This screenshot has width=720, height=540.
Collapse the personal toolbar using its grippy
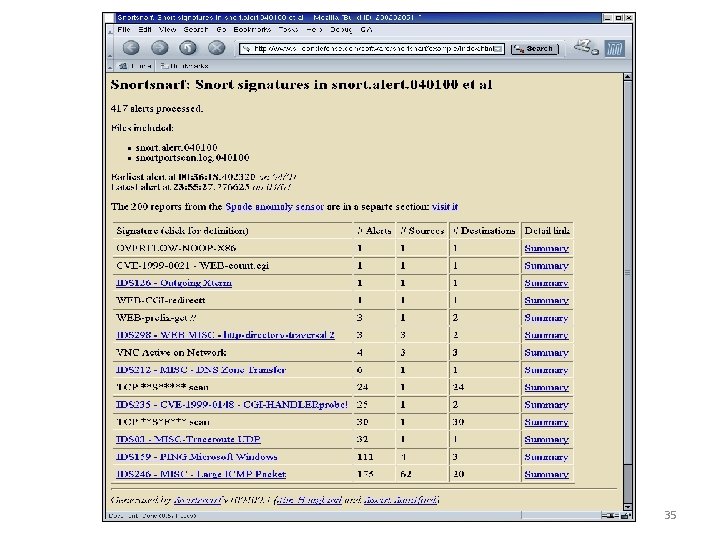[x=110, y=66]
